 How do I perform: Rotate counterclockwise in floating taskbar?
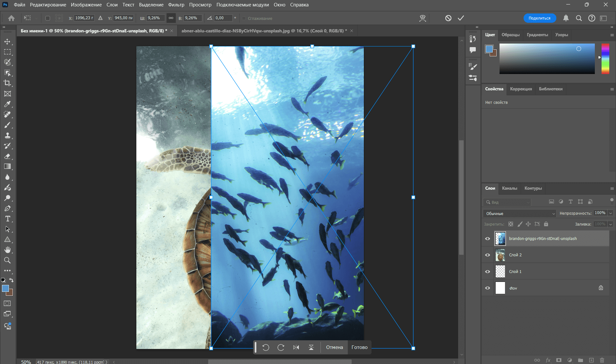point(266,347)
